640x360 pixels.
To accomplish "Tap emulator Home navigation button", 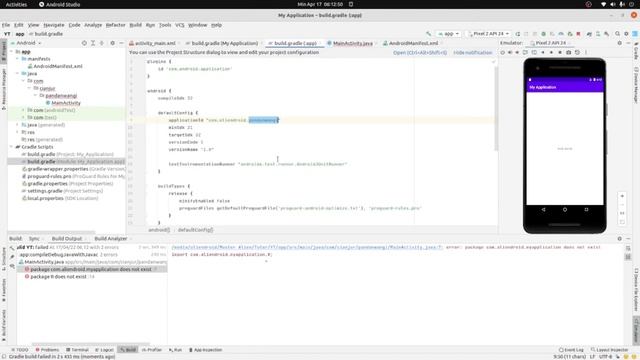I will (565, 209).
